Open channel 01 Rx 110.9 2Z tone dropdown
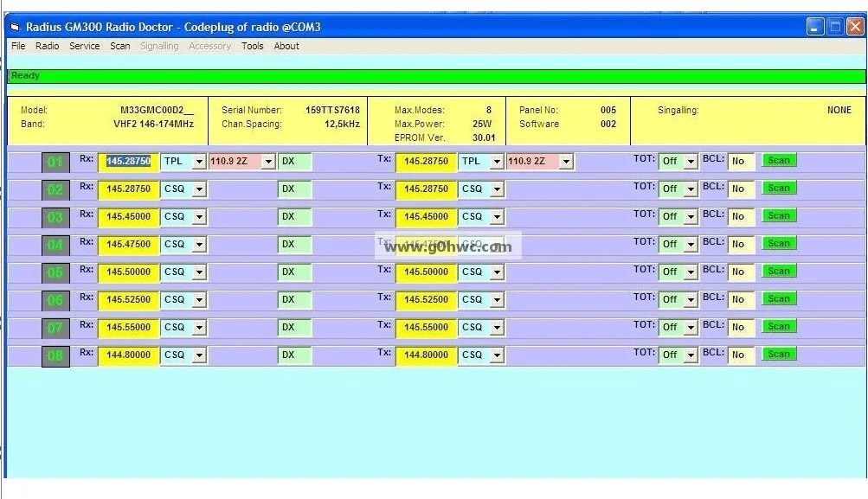Screen dimensions: 868x499 coord(268,162)
